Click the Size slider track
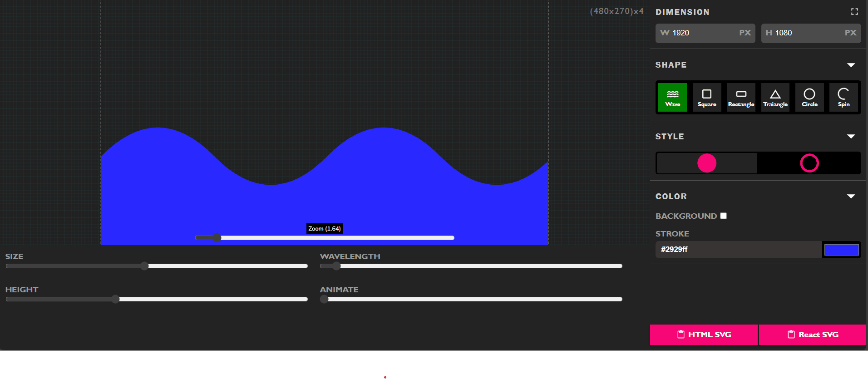The image size is (868, 379). point(157,266)
